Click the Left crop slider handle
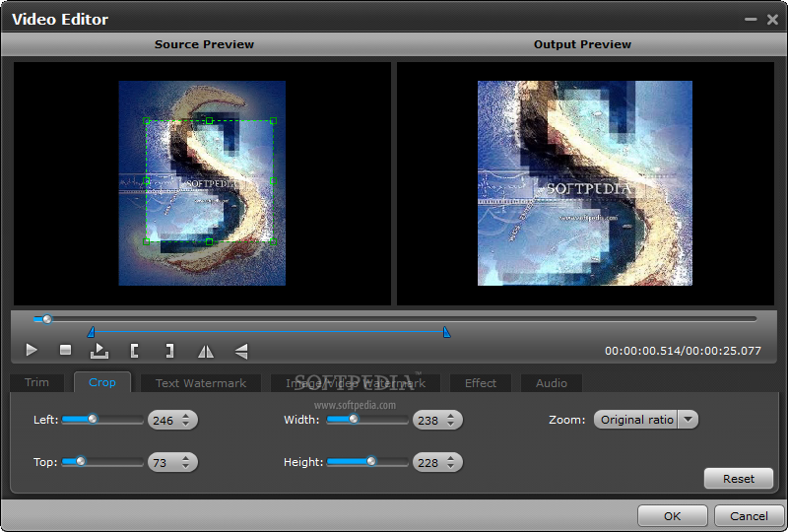This screenshot has width=788, height=532. tap(93, 419)
